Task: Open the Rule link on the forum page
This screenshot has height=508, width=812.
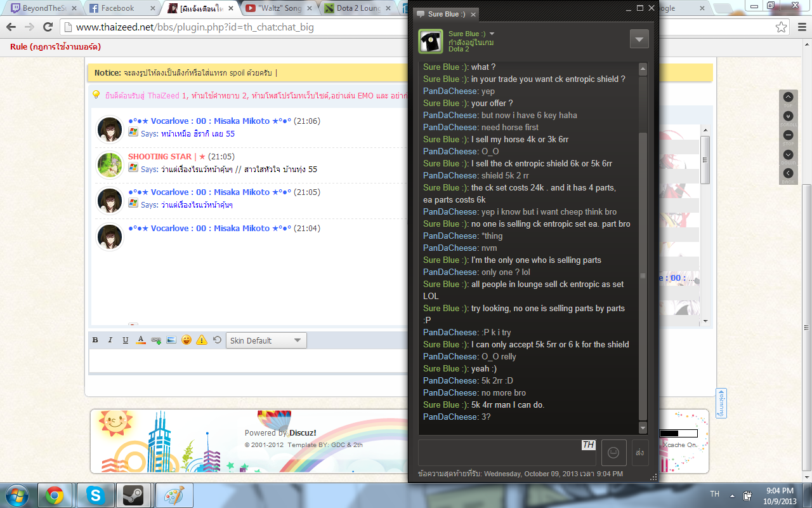Action: pyautogui.click(x=55, y=47)
